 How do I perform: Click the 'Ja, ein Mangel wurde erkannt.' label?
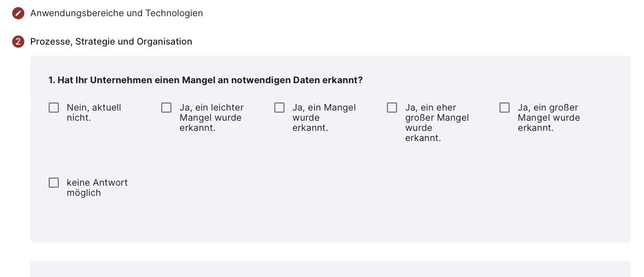[324, 118]
